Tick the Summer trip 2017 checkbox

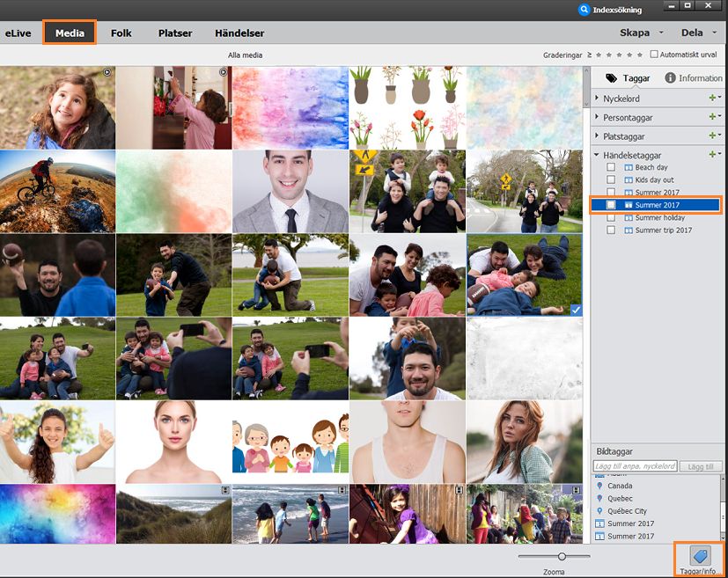click(x=611, y=230)
